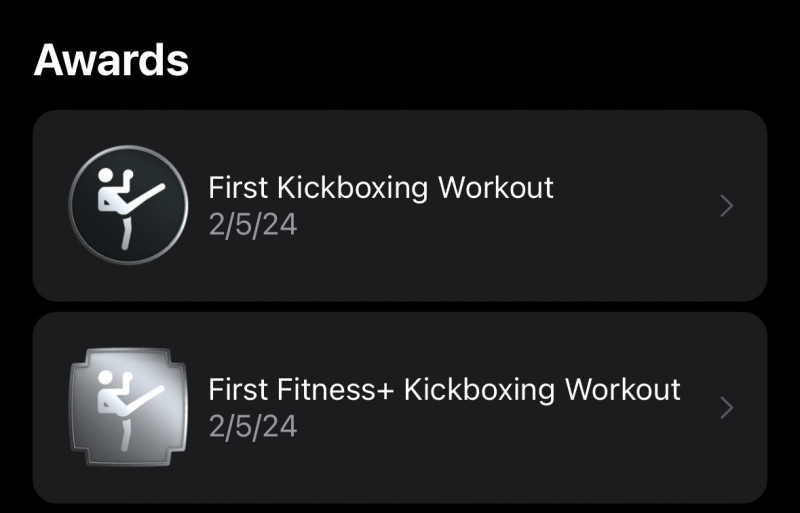Click the word "Kickboxing" in the first award title
The height and width of the screenshot is (513, 800).
(x=355, y=187)
